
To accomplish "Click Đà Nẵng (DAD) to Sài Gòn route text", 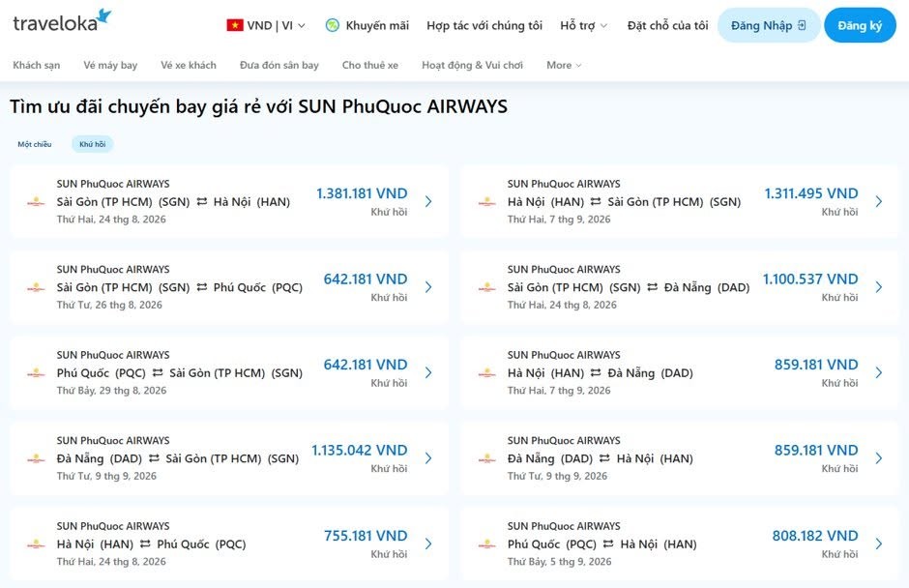I will (x=177, y=458).
